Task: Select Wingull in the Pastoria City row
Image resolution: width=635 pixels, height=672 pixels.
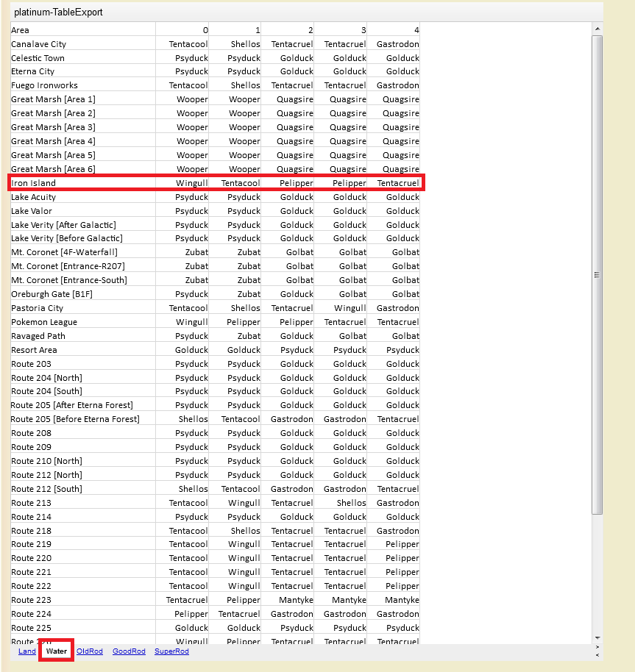Action: coord(341,308)
